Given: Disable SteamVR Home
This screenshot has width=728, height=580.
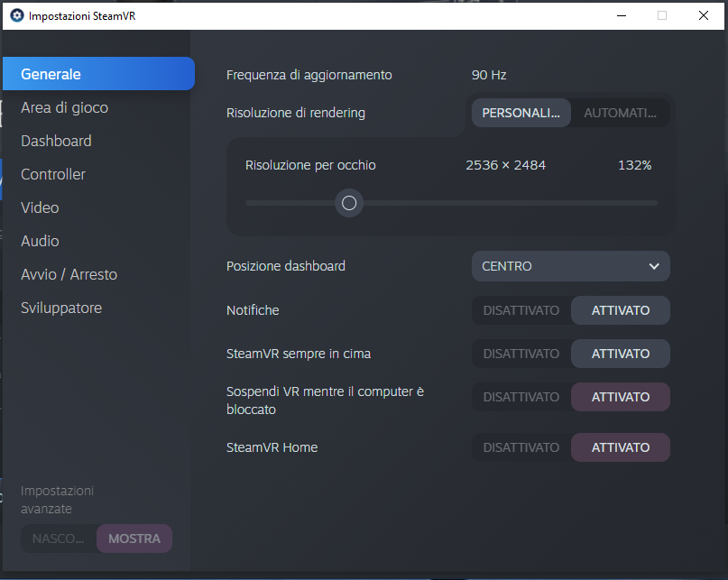Looking at the screenshot, I should [521, 447].
